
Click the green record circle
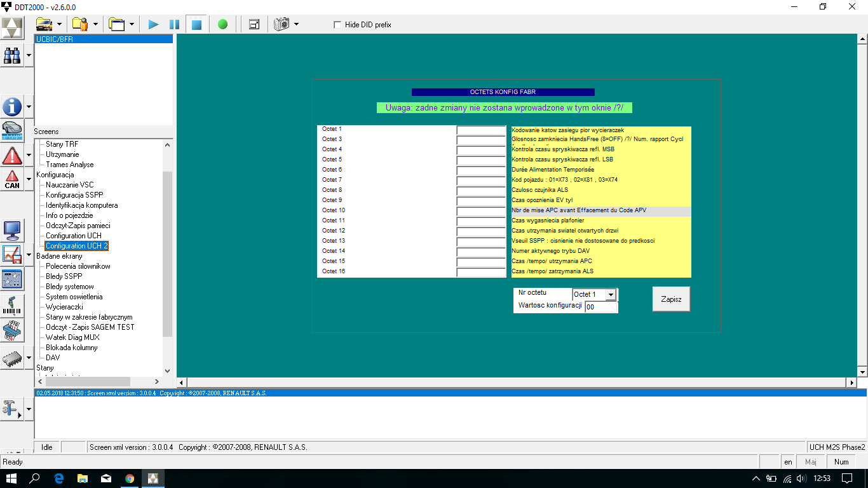pos(222,24)
